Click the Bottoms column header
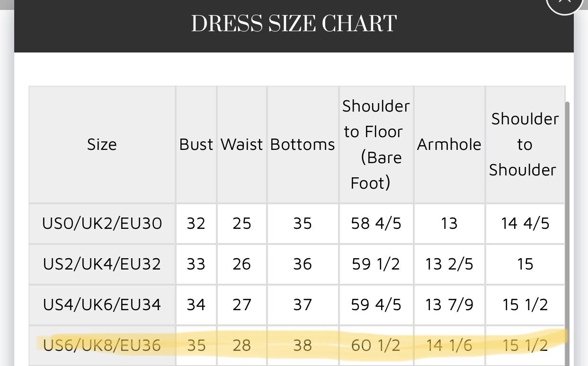 tap(303, 144)
